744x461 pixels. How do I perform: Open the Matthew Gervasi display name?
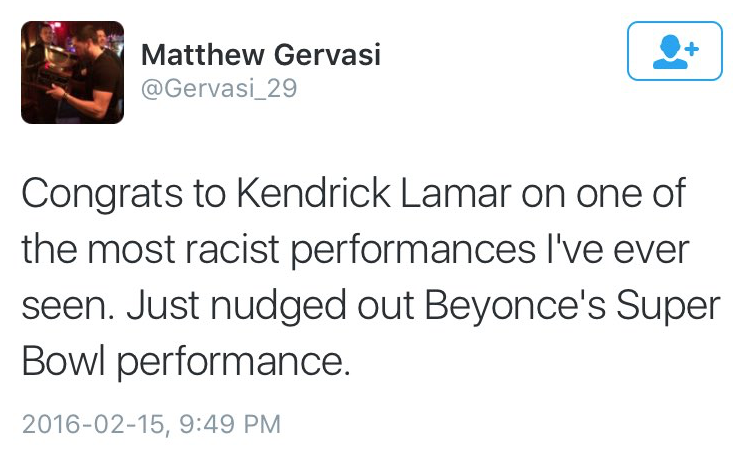(260, 55)
